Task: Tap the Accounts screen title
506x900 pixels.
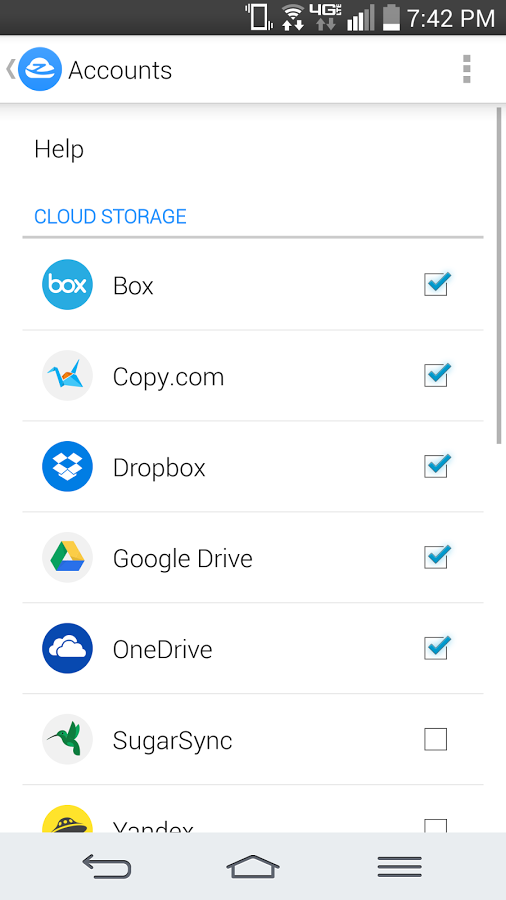Action: click(x=120, y=70)
